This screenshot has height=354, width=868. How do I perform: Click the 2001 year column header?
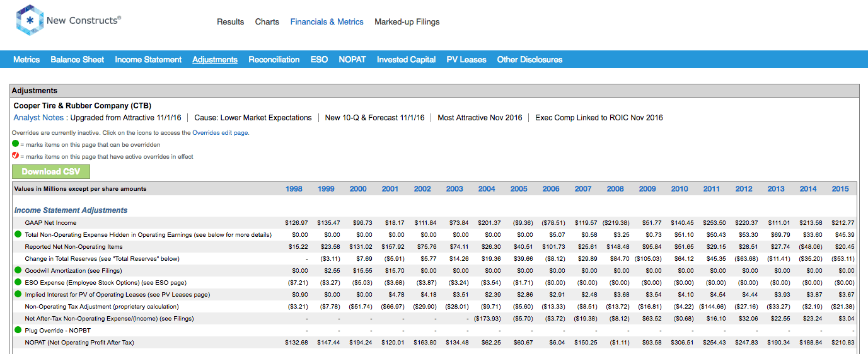(x=390, y=189)
